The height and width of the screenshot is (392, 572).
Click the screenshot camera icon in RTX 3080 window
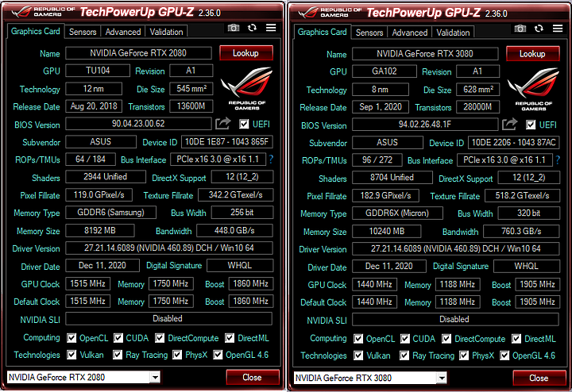point(520,29)
